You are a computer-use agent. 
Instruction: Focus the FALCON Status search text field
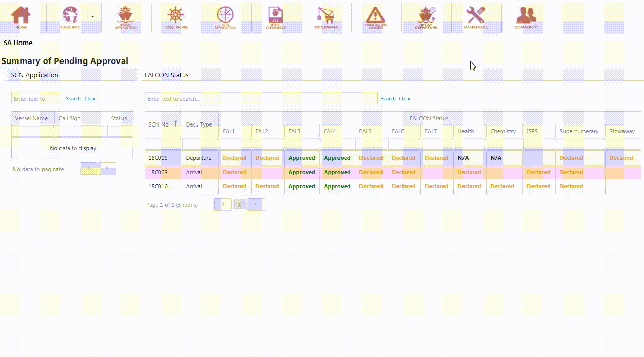261,99
